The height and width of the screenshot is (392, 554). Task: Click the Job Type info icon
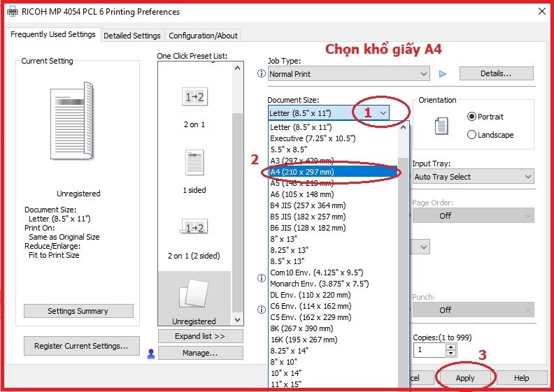coord(262,73)
